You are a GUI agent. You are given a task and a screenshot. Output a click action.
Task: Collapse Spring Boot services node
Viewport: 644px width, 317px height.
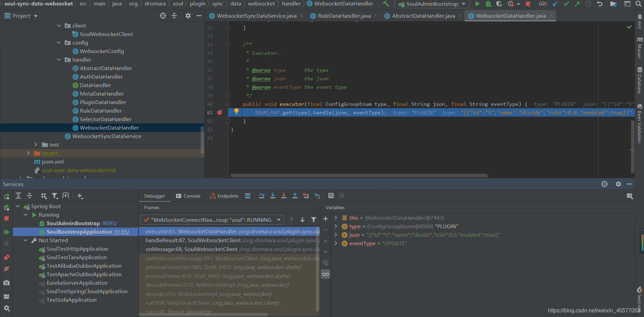[x=18, y=206]
